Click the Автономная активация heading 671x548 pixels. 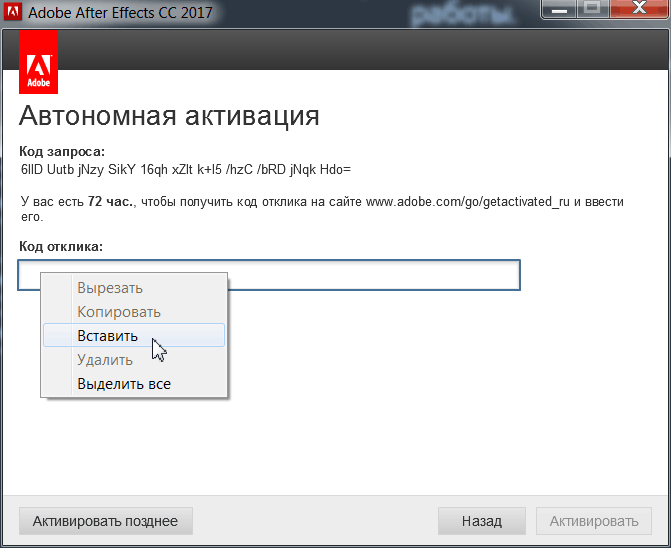[x=169, y=115]
